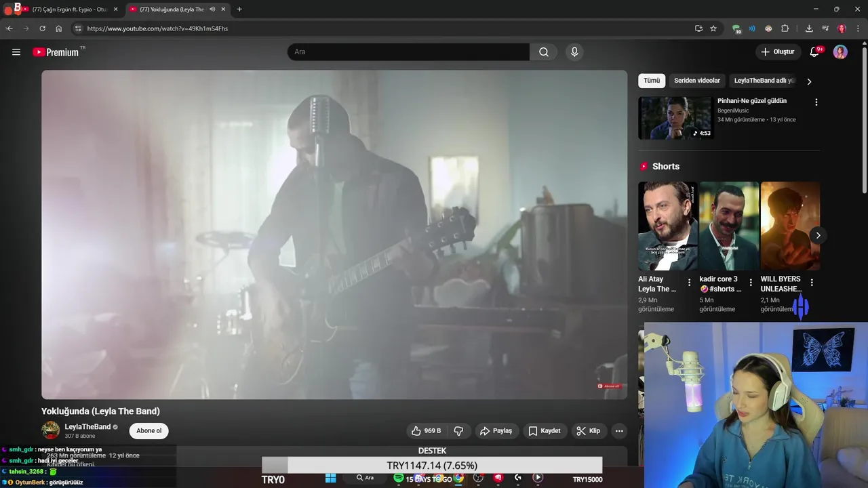
Task: Open the notifications bell
Action: point(814,52)
